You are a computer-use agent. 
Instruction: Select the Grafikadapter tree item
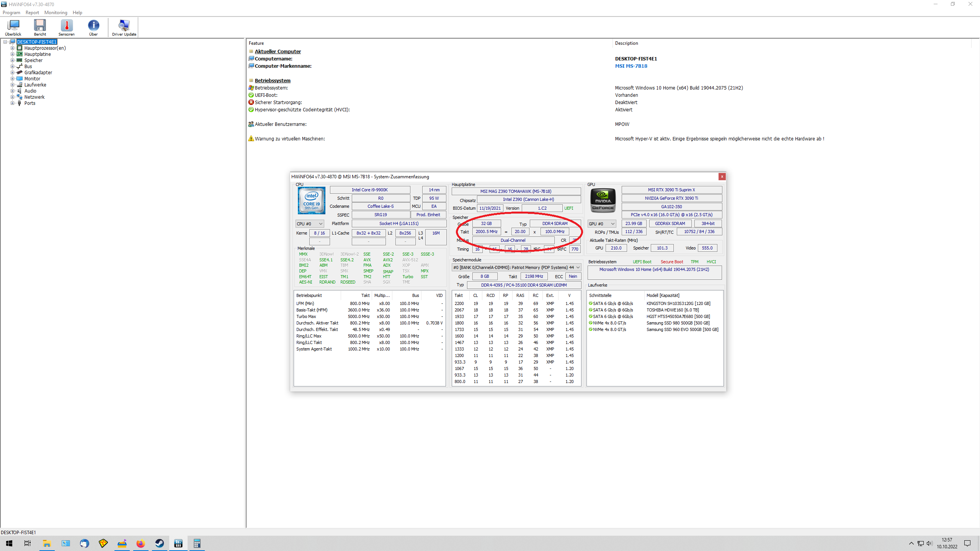pyautogui.click(x=38, y=72)
